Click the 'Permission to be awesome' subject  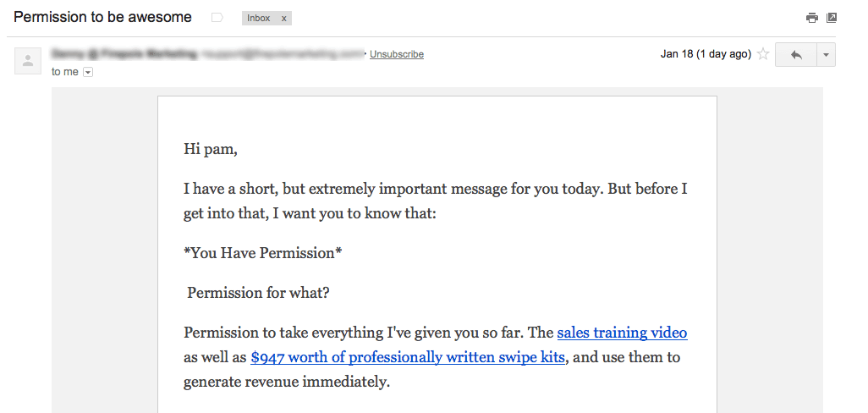pos(102,17)
